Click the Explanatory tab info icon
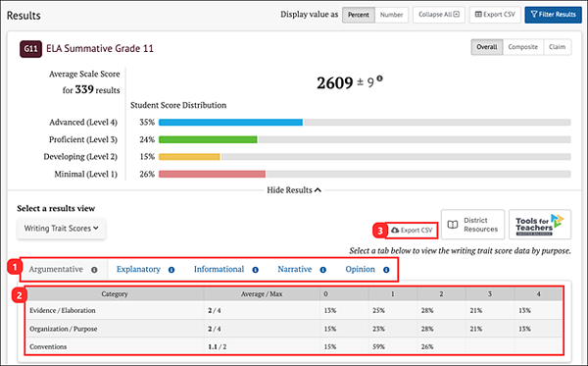 (171, 270)
